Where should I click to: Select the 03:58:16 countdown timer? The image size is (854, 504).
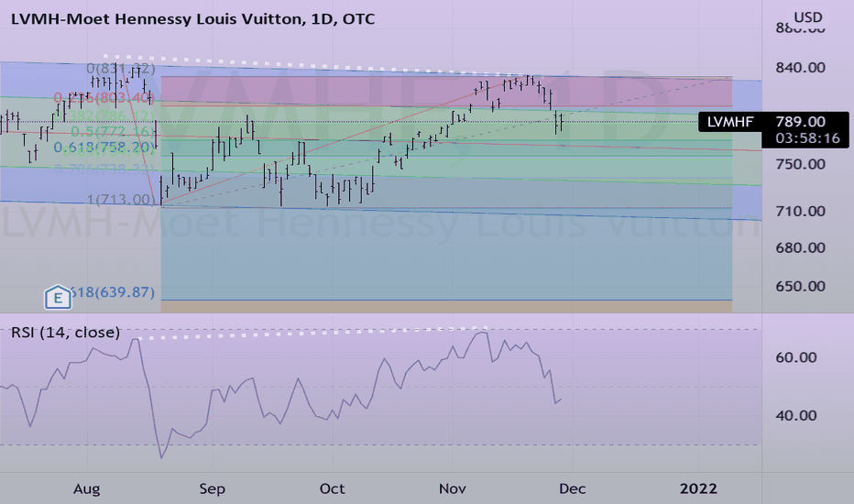807,138
